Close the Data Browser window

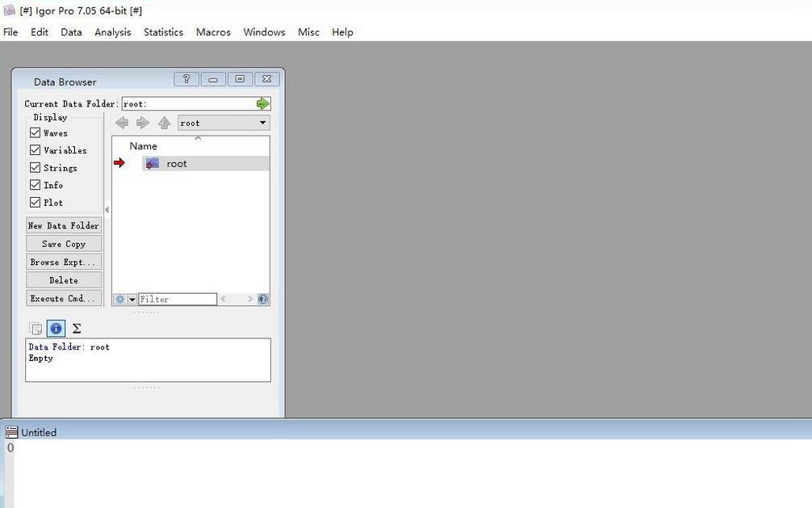click(266, 79)
